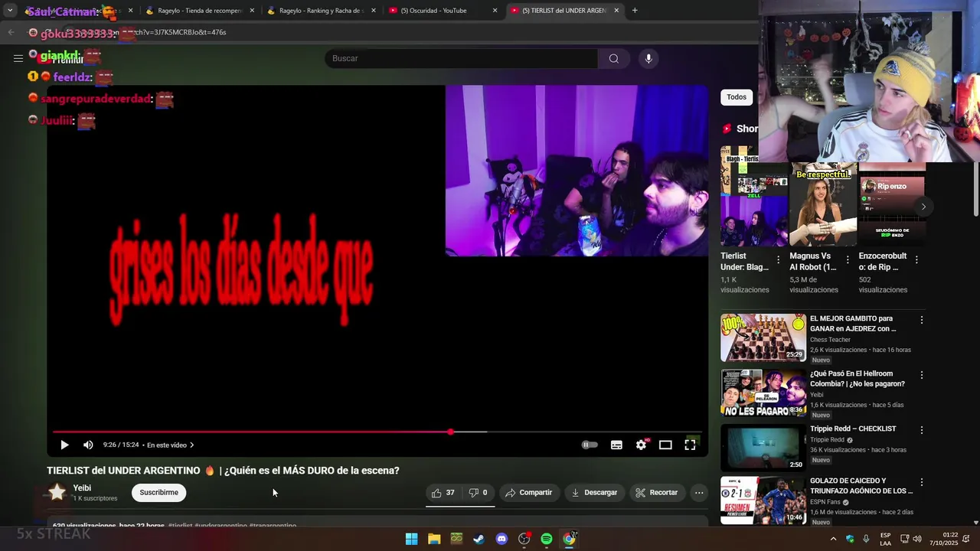Open the 'Tierlist Under: Blag...' short thumbnail
The height and width of the screenshot is (551, 980).
(x=754, y=196)
